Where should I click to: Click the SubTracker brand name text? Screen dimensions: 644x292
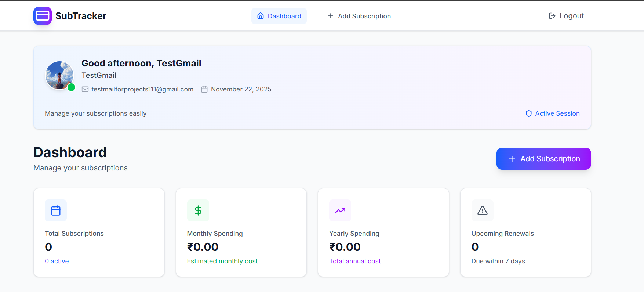tap(81, 16)
